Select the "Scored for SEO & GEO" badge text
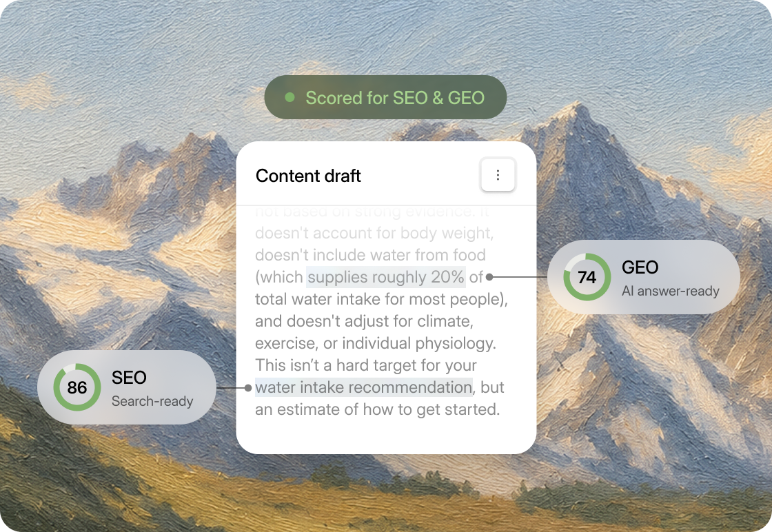 point(395,97)
